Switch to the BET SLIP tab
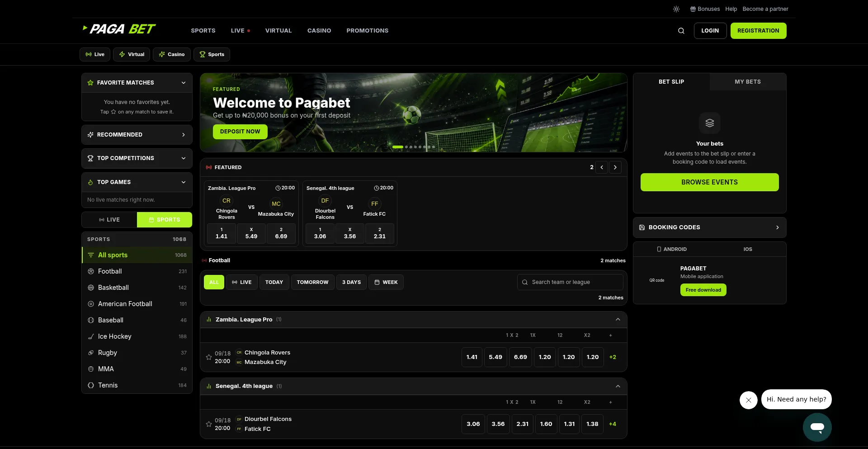The width and height of the screenshot is (868, 449). coord(671,82)
